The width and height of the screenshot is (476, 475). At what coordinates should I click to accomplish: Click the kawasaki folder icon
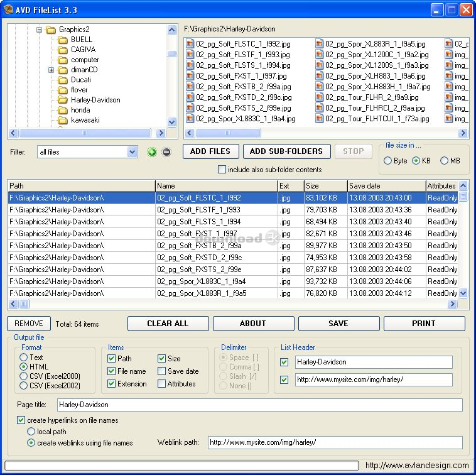point(62,120)
